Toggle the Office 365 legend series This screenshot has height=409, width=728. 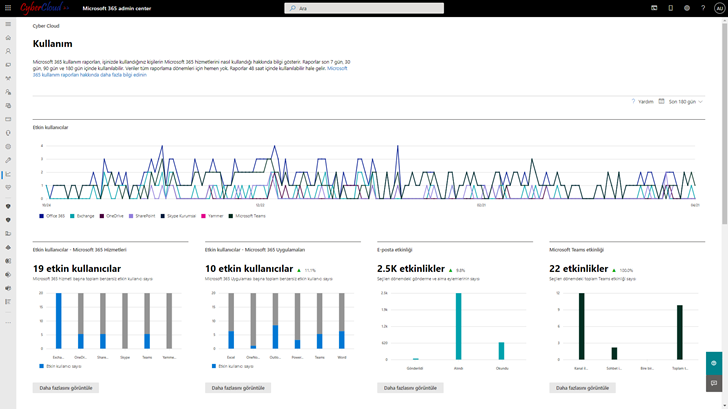pos(52,216)
